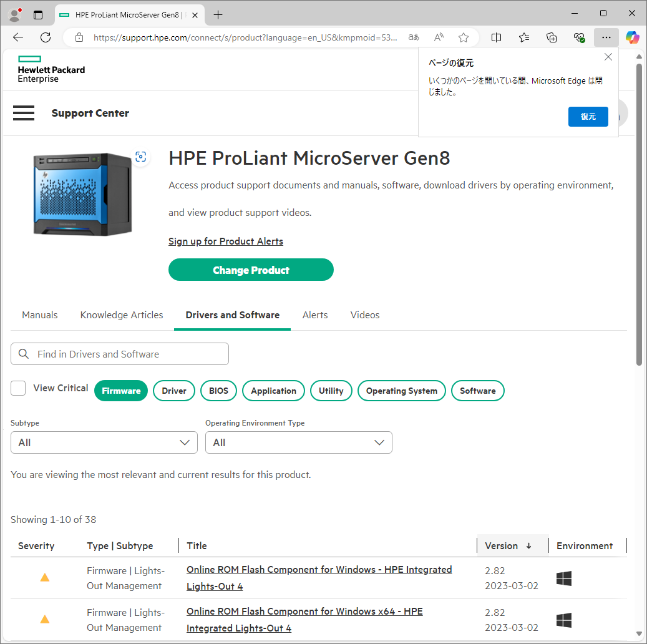
Task: Open the tab actions menu icon
Action: 38,15
